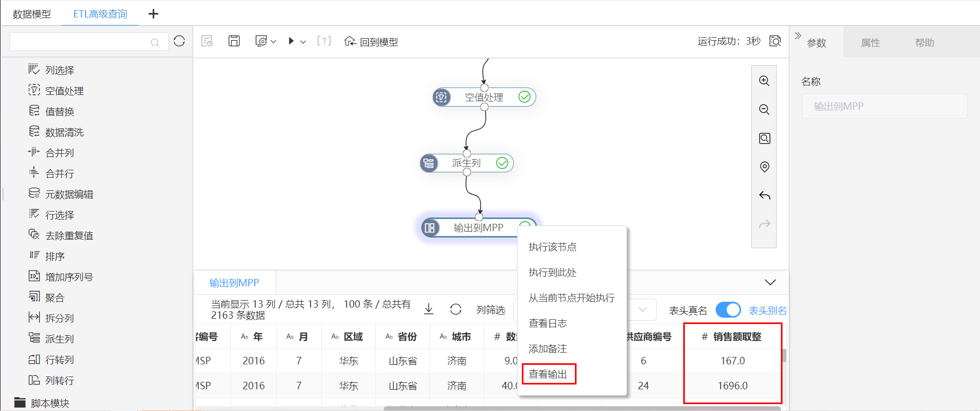This screenshot has height=411, width=980.
Task: Choose 从当前节点开始执行 in context menu
Action: point(572,298)
